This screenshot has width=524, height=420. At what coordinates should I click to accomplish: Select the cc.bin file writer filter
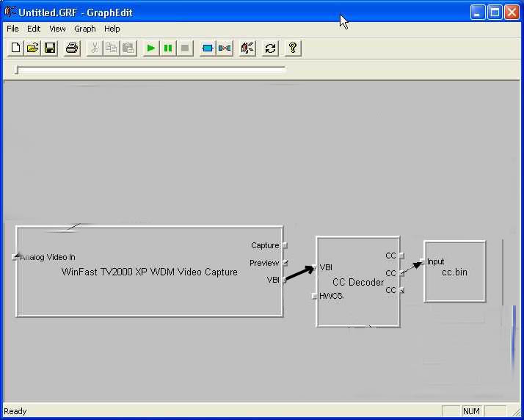point(455,272)
